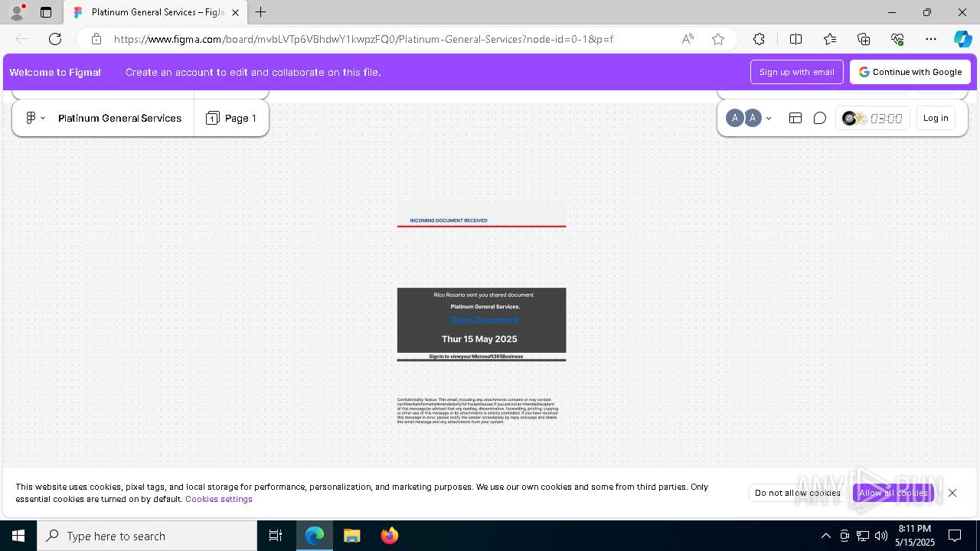Open the comments bubble icon
Viewport: 980px width, 551px height.
tap(819, 118)
